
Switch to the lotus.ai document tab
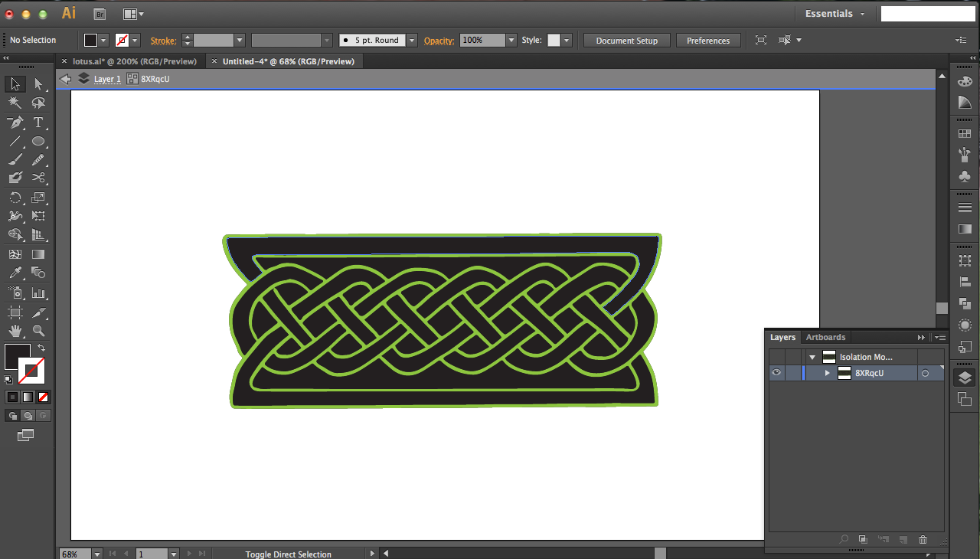click(135, 61)
